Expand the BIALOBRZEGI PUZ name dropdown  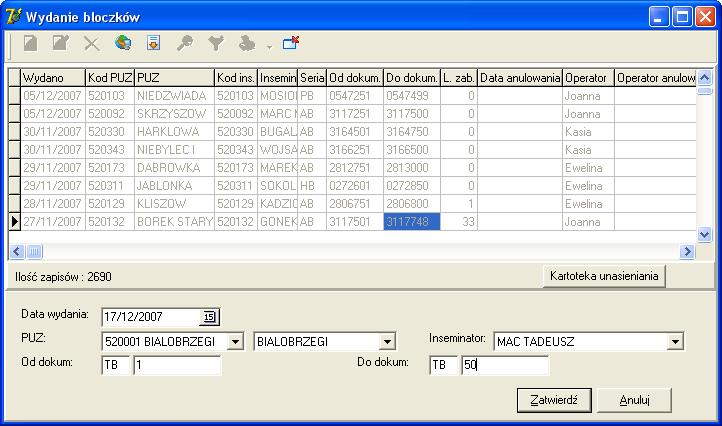click(387, 342)
